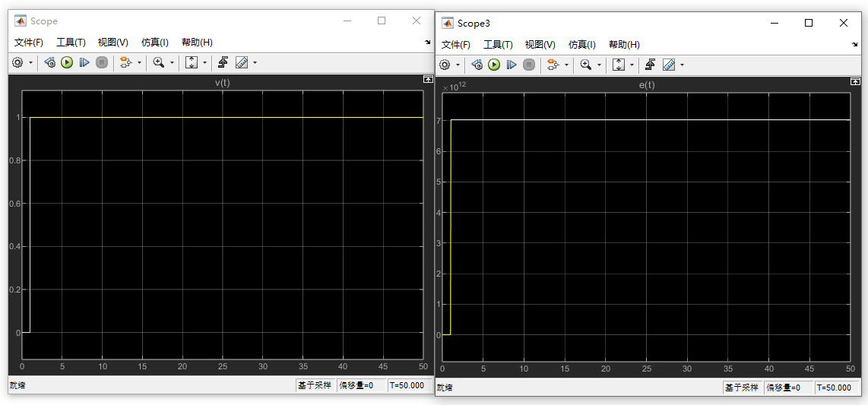Select zoom tool in Scope window
The height and width of the screenshot is (405, 868).
pyautogui.click(x=159, y=62)
